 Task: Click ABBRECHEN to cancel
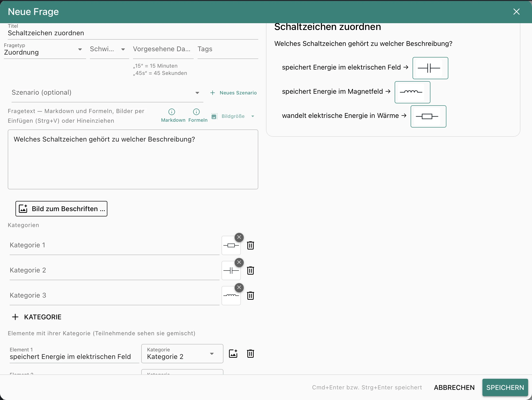[x=454, y=387]
